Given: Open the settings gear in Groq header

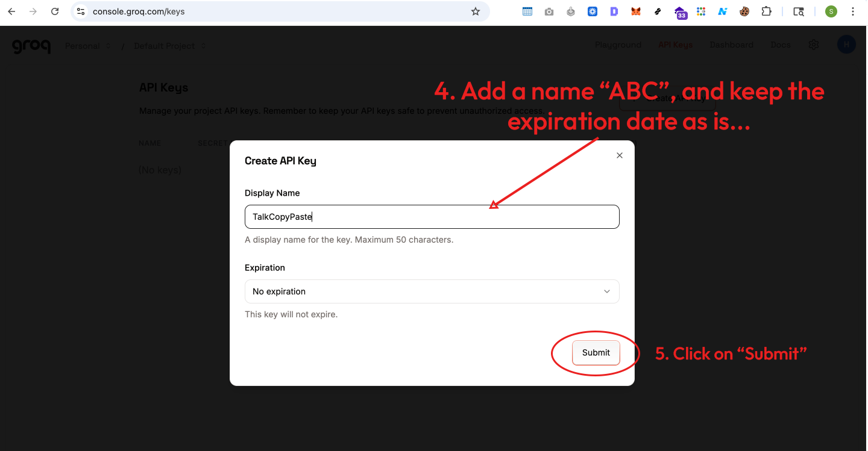Looking at the screenshot, I should click(x=814, y=45).
